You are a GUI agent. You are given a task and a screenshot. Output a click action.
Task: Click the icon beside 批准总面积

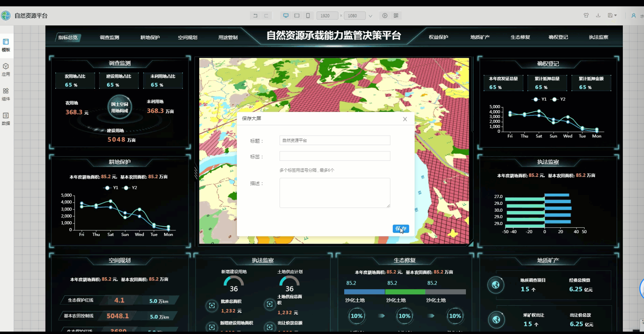click(x=212, y=306)
